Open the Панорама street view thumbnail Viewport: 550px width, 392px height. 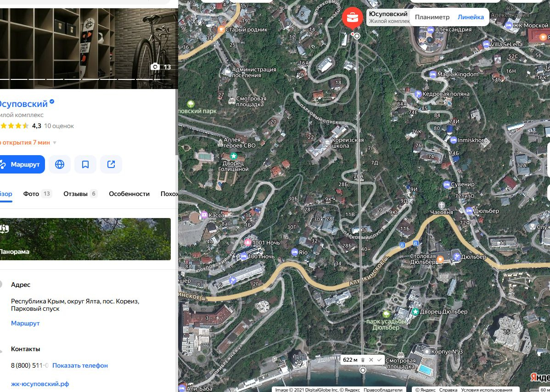click(x=85, y=239)
